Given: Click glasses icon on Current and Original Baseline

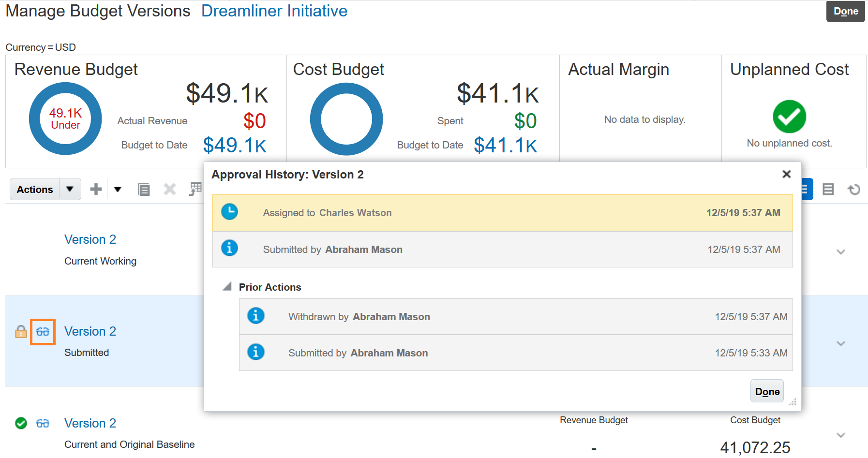Looking at the screenshot, I should pyautogui.click(x=43, y=424).
